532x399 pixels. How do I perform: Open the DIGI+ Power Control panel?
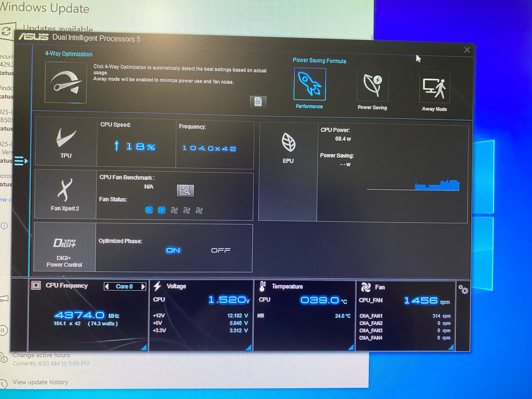click(65, 247)
